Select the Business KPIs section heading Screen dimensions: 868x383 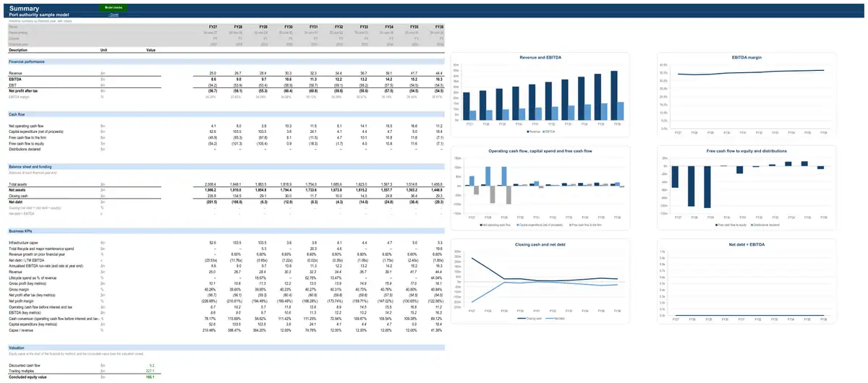click(20, 231)
